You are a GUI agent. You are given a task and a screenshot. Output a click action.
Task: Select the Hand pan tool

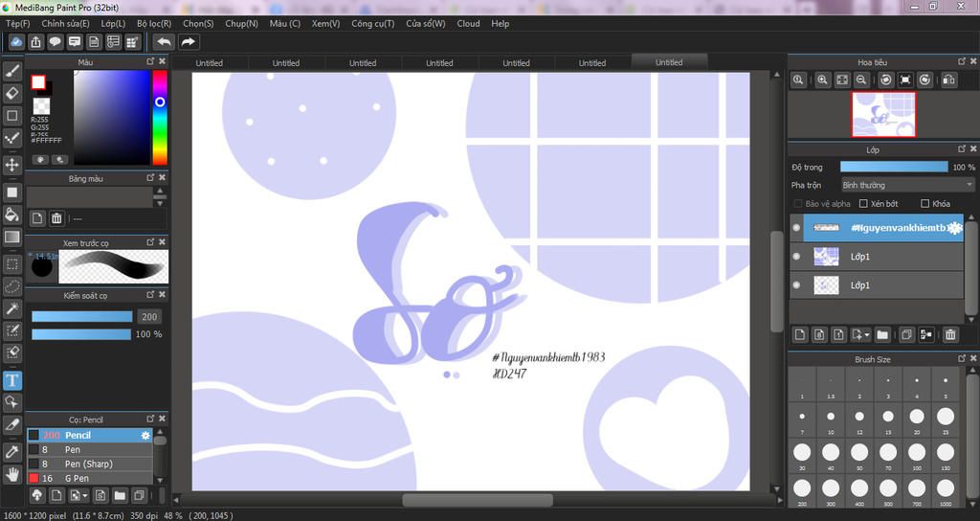tap(11, 474)
